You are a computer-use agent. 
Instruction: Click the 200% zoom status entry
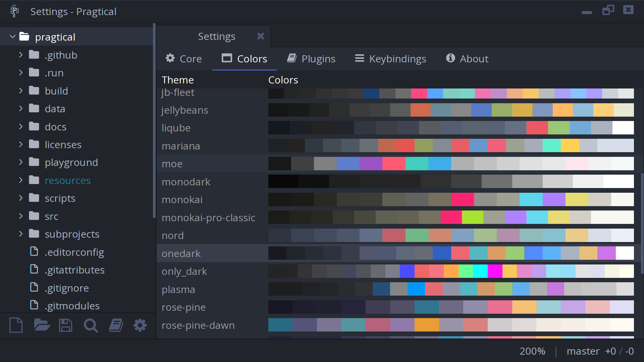532,351
